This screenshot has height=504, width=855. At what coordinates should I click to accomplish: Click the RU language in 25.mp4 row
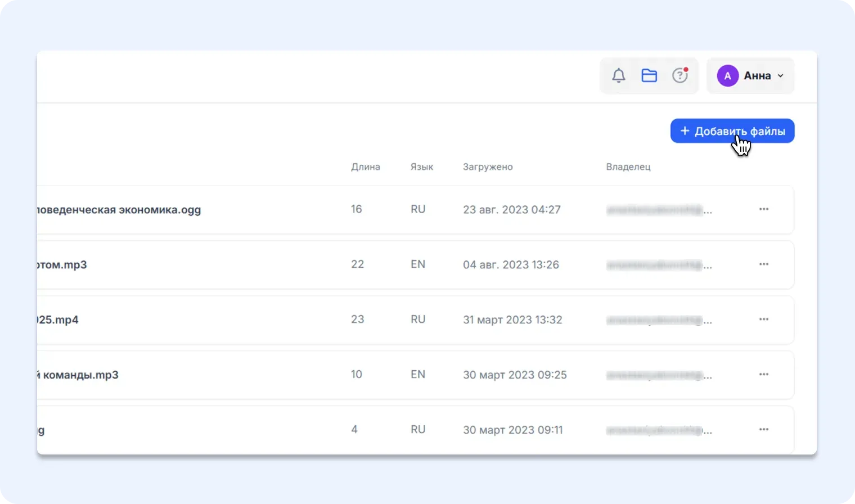pyautogui.click(x=418, y=319)
